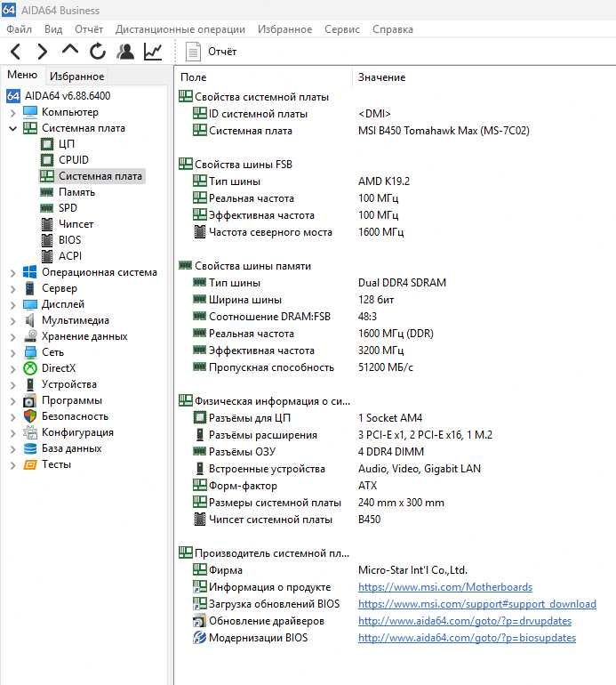616x685 pixels.
Task: Open the Файл menu
Action: pos(20,29)
